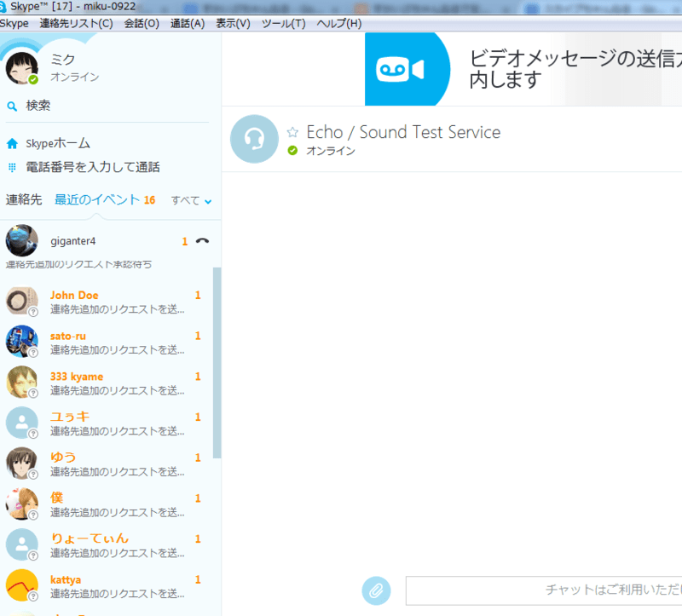The height and width of the screenshot is (616, 682).
Task: Open the 通話(A) menu
Action: 188,23
